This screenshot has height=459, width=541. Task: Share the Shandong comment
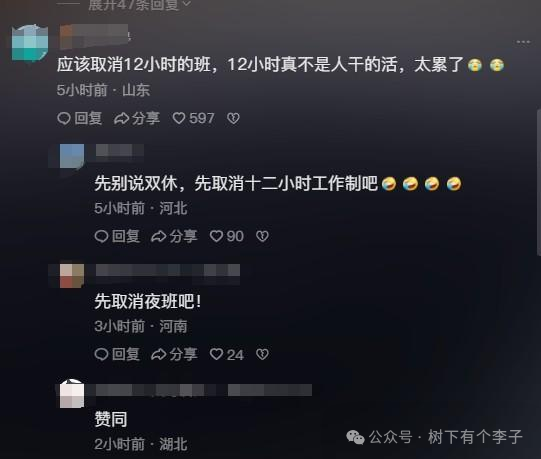tap(137, 118)
